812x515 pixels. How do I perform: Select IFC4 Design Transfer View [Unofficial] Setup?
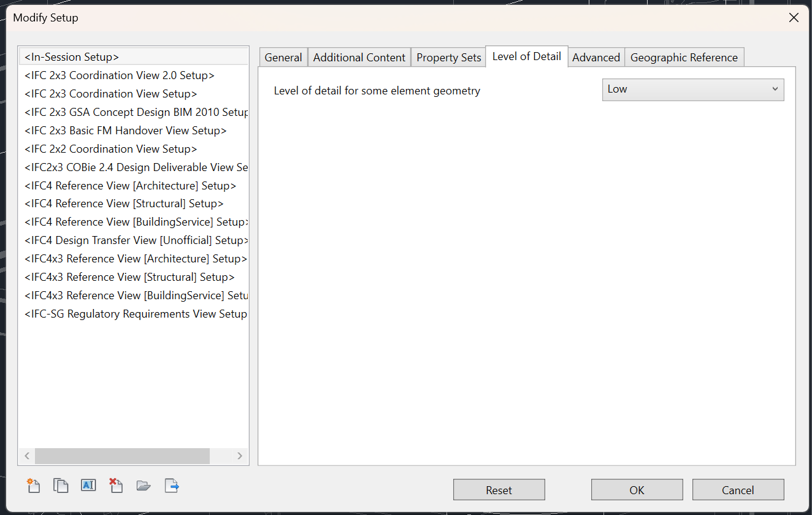[134, 240]
